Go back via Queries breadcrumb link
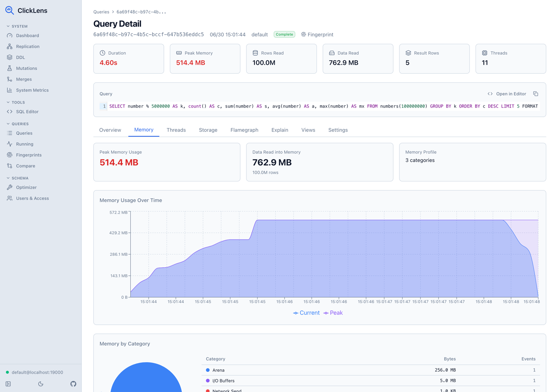 101,12
